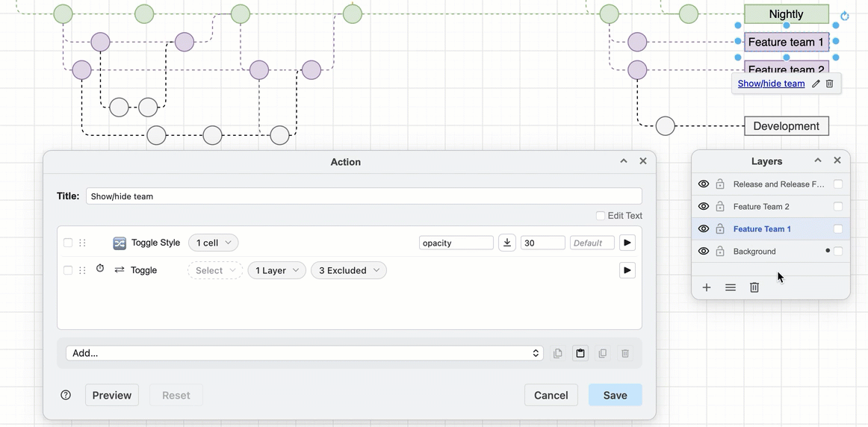Select the Feature Team 2 layer row
This screenshot has height=427, width=868.
pyautogui.click(x=771, y=206)
